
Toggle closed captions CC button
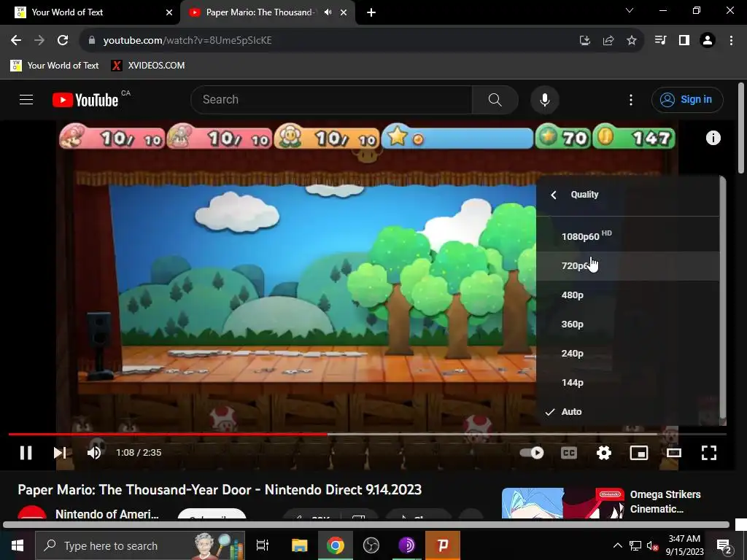click(569, 452)
